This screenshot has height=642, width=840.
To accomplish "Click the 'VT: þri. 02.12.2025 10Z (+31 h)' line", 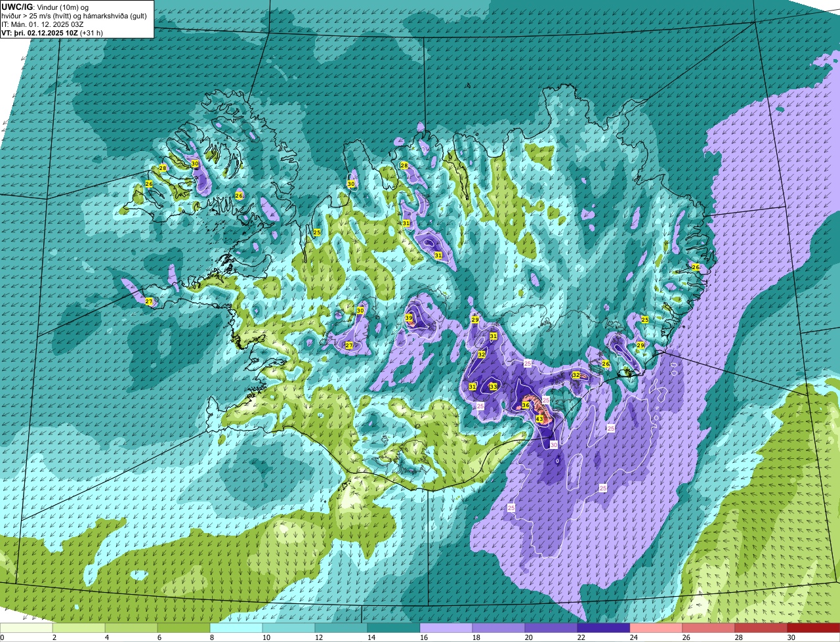I will point(52,32).
